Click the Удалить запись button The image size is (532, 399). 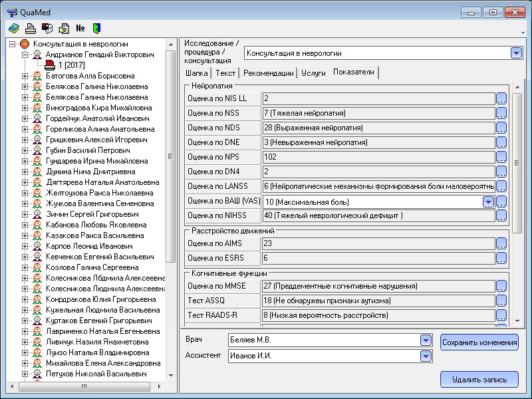coord(479,380)
